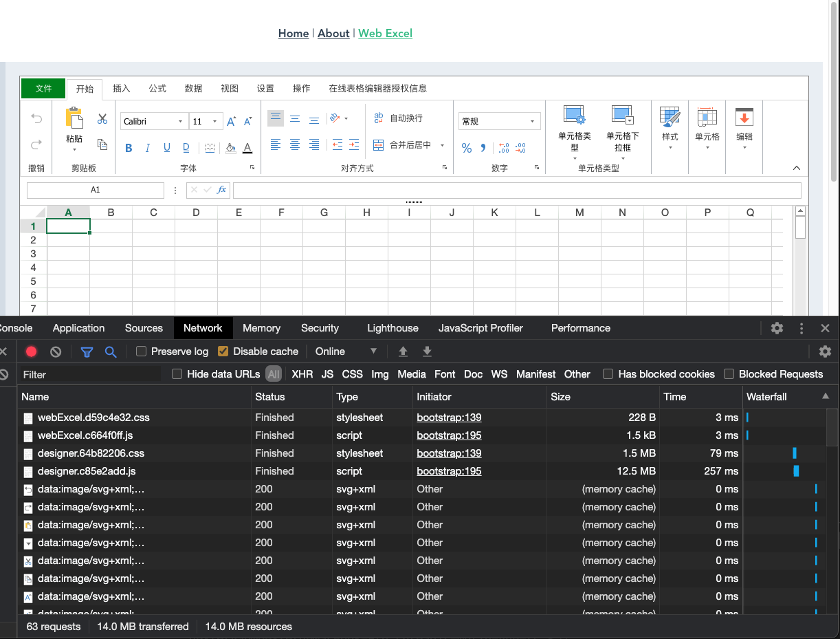Enable the Preserve log checkbox
Viewport: 840px width, 639px height.
(142, 351)
